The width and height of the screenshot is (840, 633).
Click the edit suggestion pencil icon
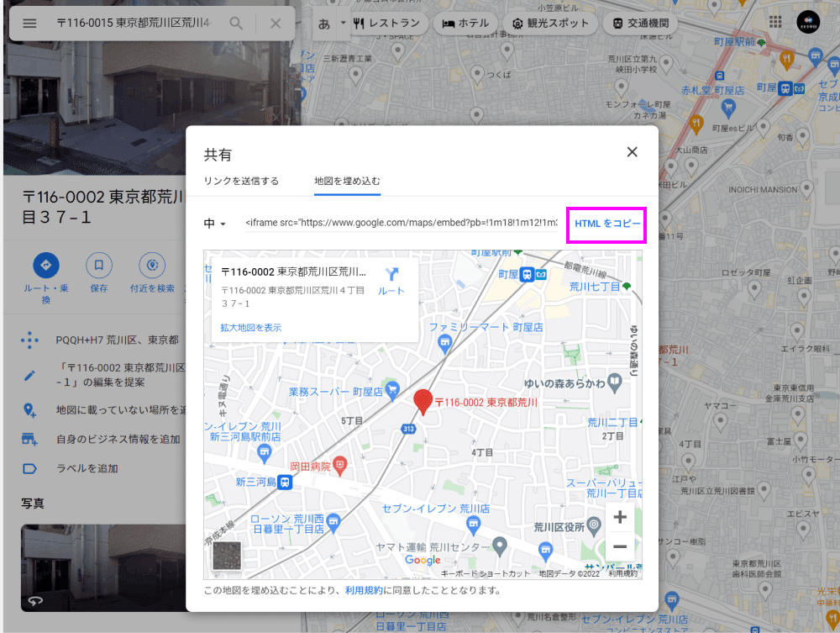coord(30,375)
